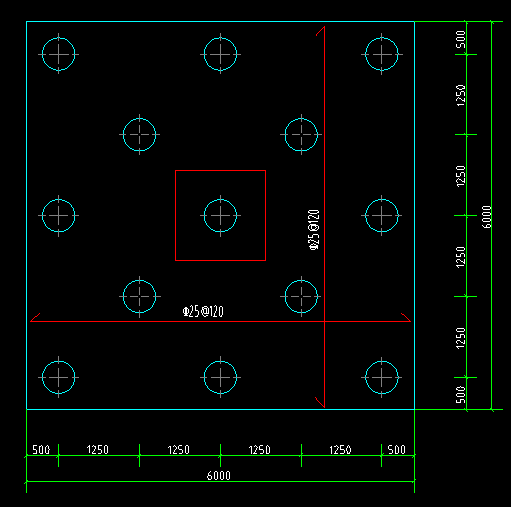The width and height of the screenshot is (511, 507).
Task: Select the top-left corner pile circle
Action: 59,54
